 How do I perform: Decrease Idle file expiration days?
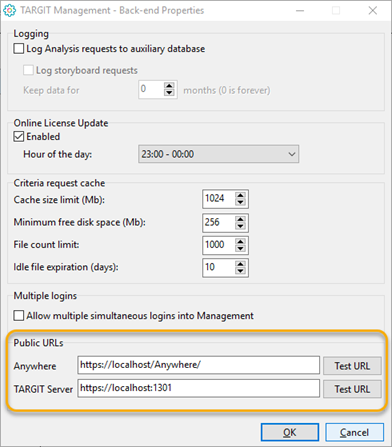point(240,271)
